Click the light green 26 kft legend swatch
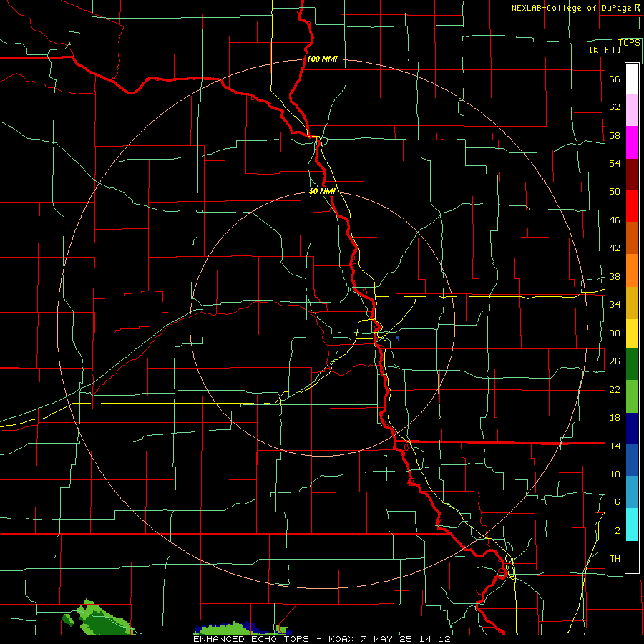This screenshot has width=644, height=644. 632,396
